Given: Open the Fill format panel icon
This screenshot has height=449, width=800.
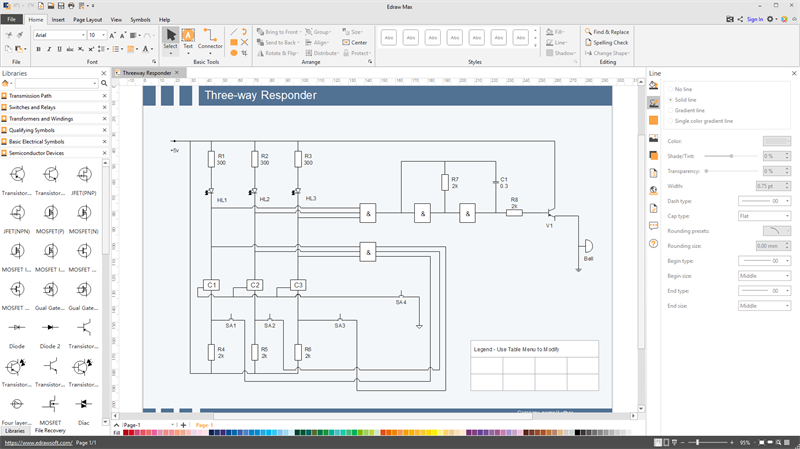Looking at the screenshot, I should pyautogui.click(x=654, y=86).
